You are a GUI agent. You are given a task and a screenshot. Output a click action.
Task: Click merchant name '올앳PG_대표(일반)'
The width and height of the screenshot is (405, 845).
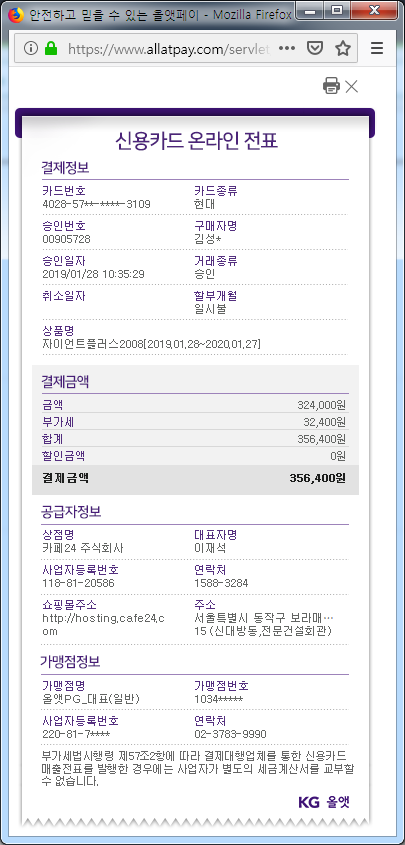point(91,699)
